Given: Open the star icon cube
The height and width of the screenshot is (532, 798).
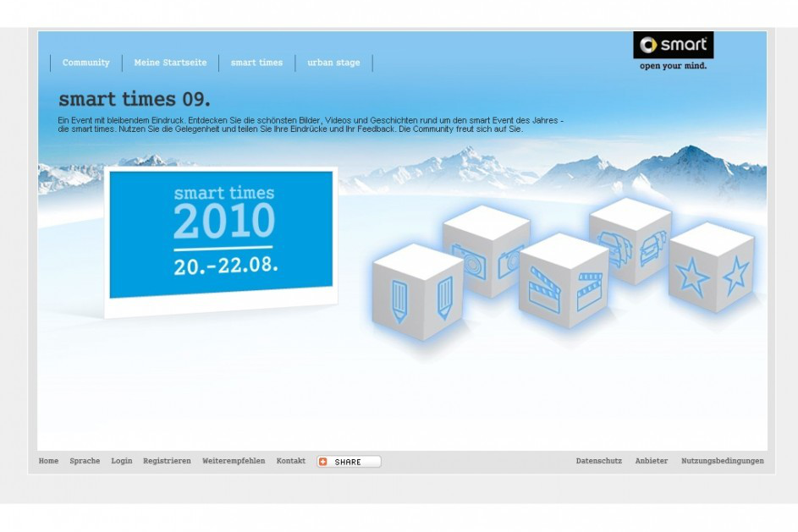Looking at the screenshot, I should point(712,266).
